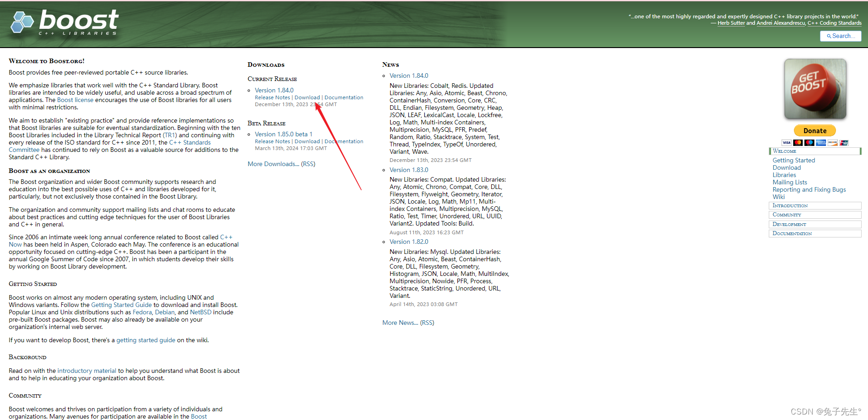The image size is (868, 420).
Task: Open Reporting and Fixing Bugs
Action: pos(809,189)
